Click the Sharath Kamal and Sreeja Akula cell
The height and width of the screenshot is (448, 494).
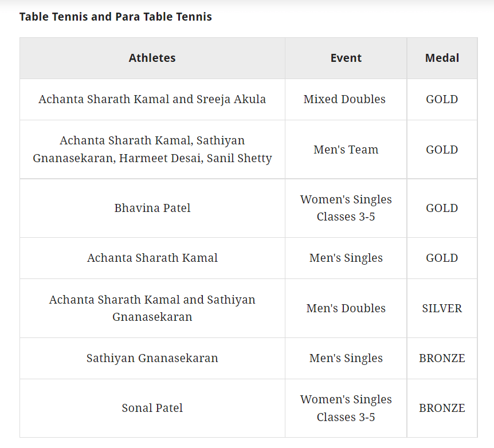pos(152,99)
